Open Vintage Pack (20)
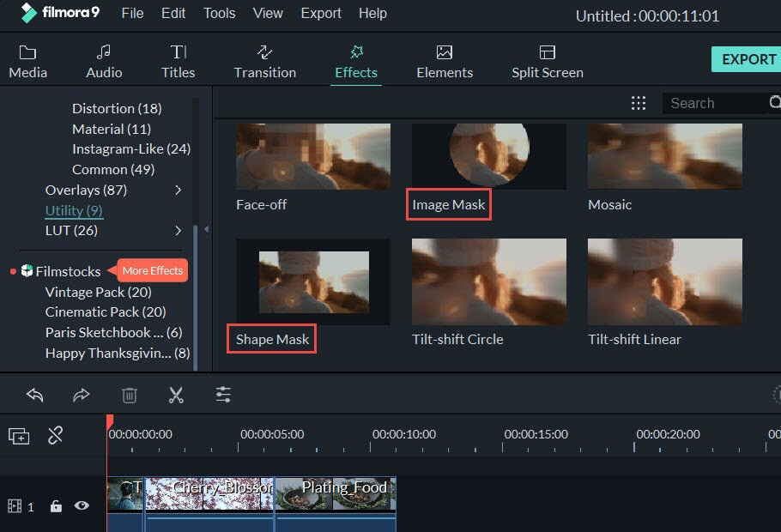Screen dimensions: 781x532 tap(98, 292)
